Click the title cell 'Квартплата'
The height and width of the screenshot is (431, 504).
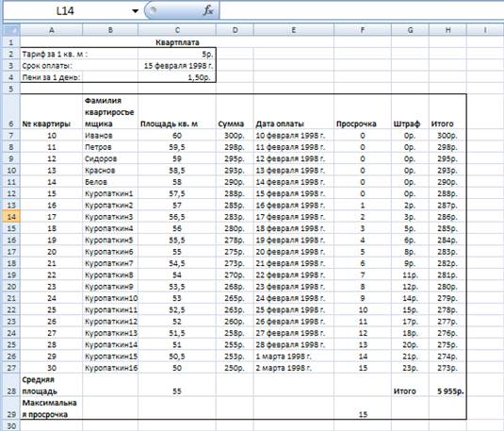coord(177,42)
